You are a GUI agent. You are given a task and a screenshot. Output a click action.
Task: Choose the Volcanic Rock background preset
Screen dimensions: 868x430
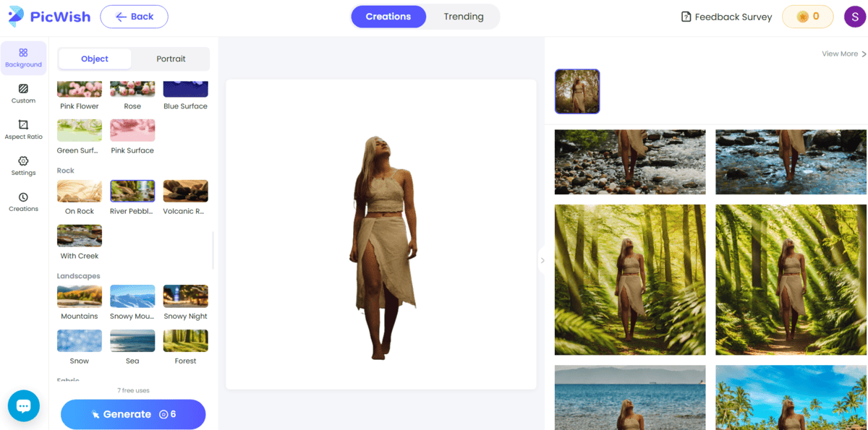[x=185, y=192]
